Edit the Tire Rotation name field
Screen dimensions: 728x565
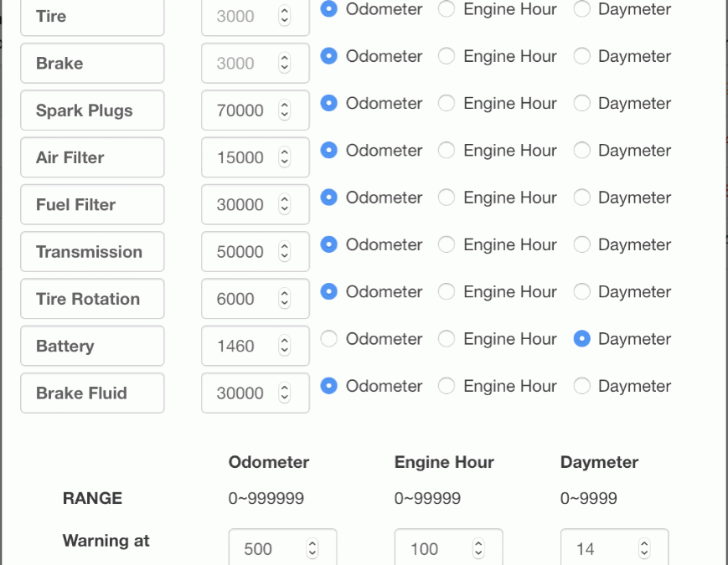click(x=92, y=299)
